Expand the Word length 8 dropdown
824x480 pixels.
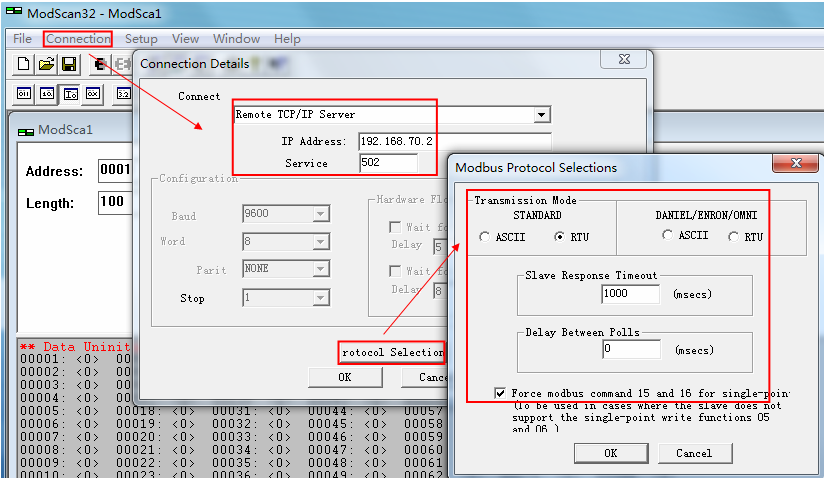[321, 242]
